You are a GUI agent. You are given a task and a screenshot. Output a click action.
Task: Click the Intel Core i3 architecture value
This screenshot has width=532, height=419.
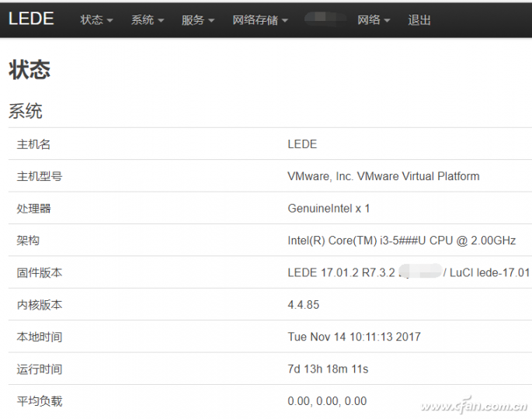point(401,241)
